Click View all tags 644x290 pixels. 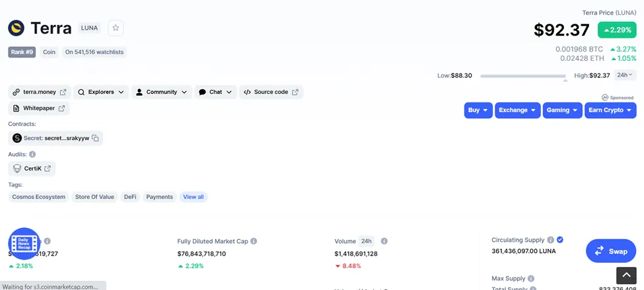pyautogui.click(x=194, y=197)
